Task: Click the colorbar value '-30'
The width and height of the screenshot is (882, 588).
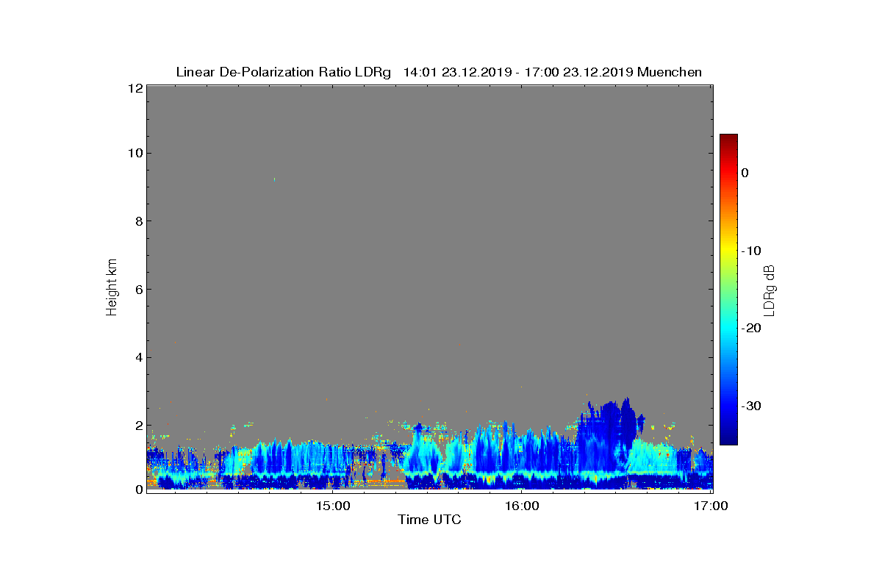Action: tap(751, 406)
